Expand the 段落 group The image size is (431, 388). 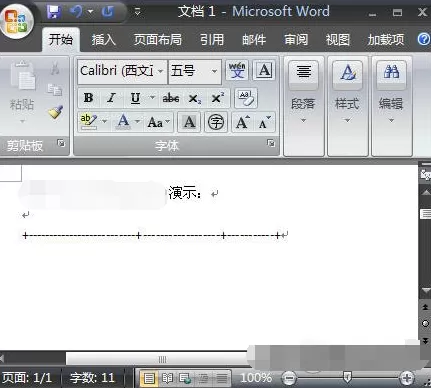[x=303, y=106]
